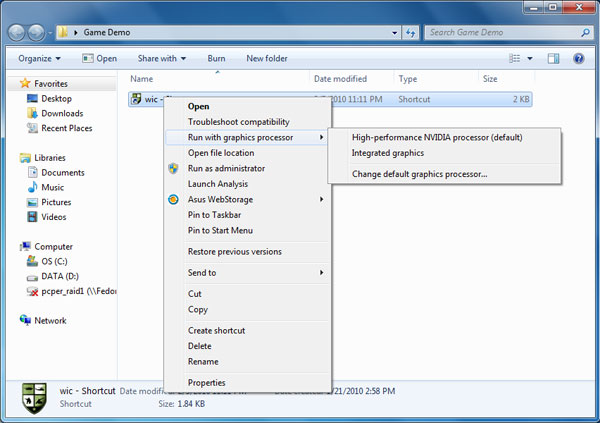The width and height of the screenshot is (600, 423).
Task: Open the Organize dropdown menu
Action: 39,59
